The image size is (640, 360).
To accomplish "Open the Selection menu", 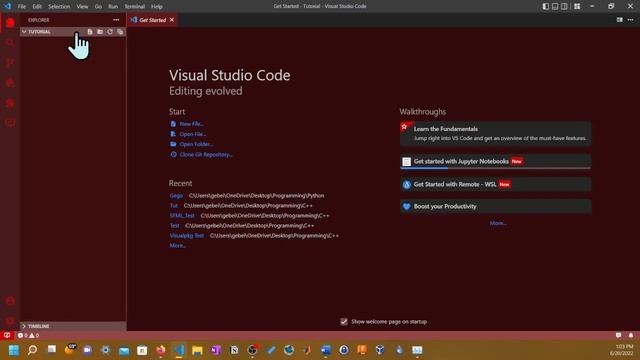I will pos(59,7).
